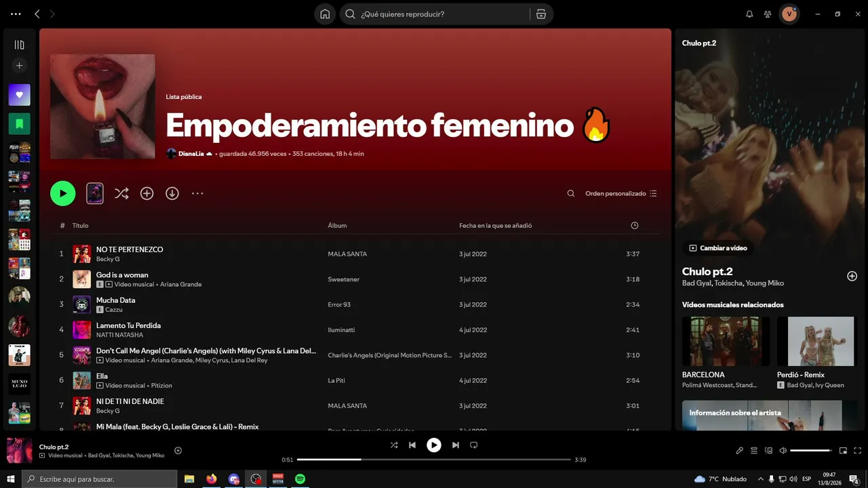
Task: Open the BARCELONA related video thumbnail
Action: click(x=726, y=342)
